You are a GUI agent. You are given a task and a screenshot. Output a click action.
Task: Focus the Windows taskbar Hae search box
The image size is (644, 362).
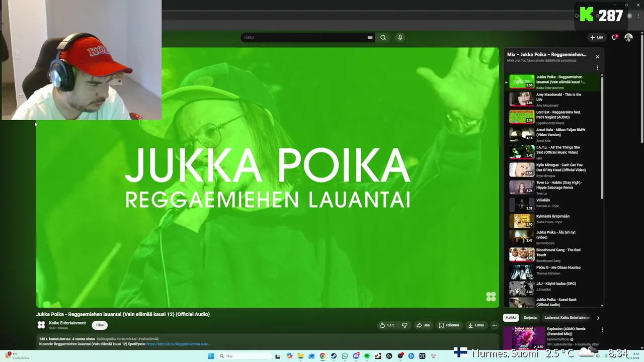[x=245, y=356]
